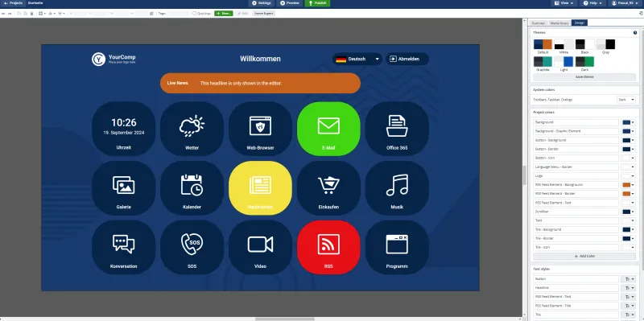Click the Abmelden logout button
Image resolution: width=644 pixels, height=321 pixels.
point(407,59)
